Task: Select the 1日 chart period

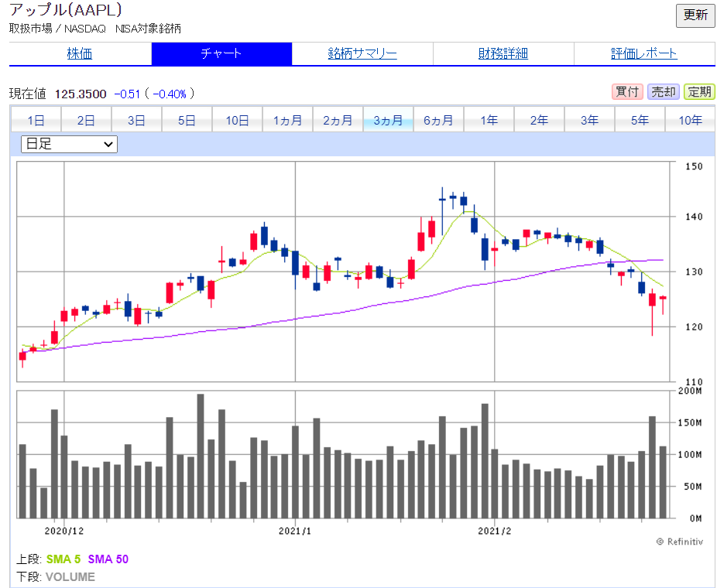Action: point(36,120)
